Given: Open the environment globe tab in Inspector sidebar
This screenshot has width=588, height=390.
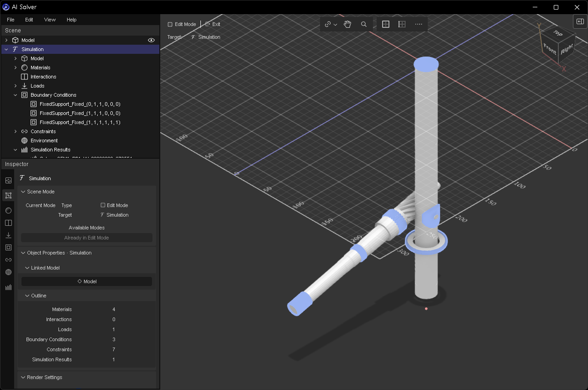Looking at the screenshot, I should [8, 272].
